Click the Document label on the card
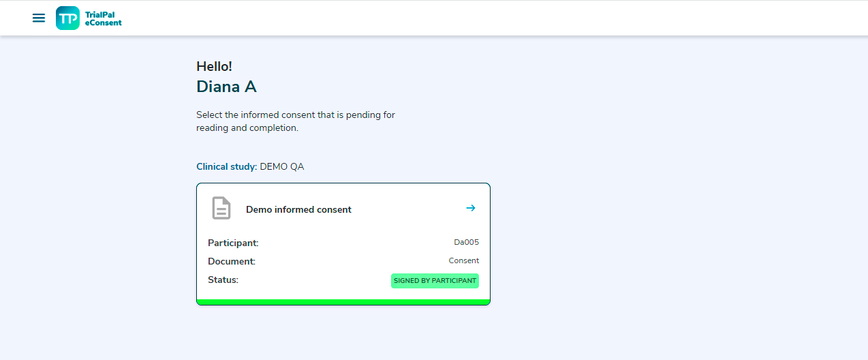 [x=232, y=261]
